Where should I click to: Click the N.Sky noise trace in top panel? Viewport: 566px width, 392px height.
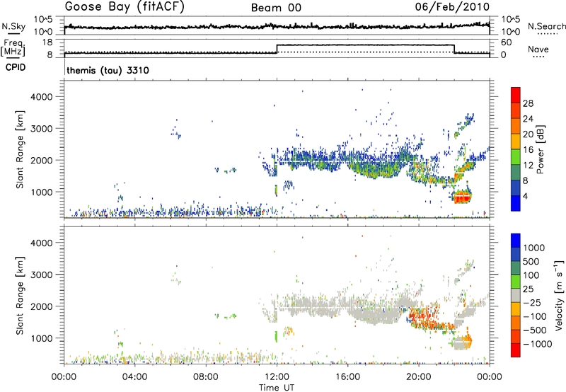(x=277, y=26)
